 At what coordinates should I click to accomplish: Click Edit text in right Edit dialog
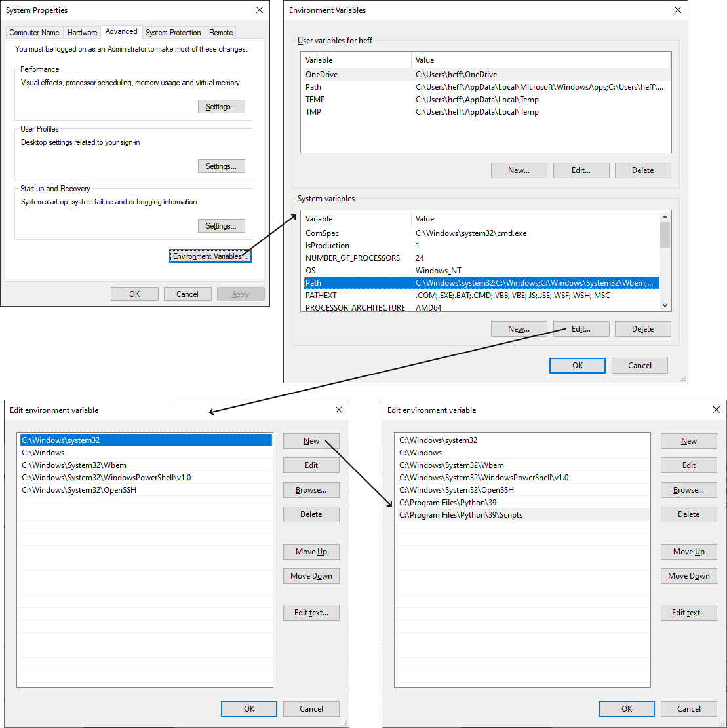(688, 613)
